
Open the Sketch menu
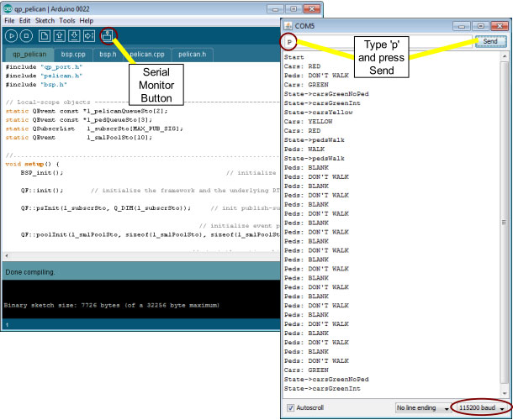[44, 20]
